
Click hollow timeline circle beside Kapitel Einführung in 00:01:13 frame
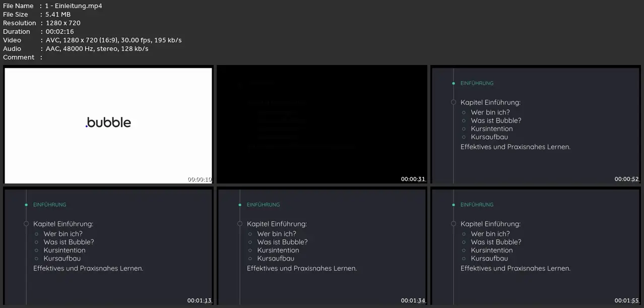26,224
